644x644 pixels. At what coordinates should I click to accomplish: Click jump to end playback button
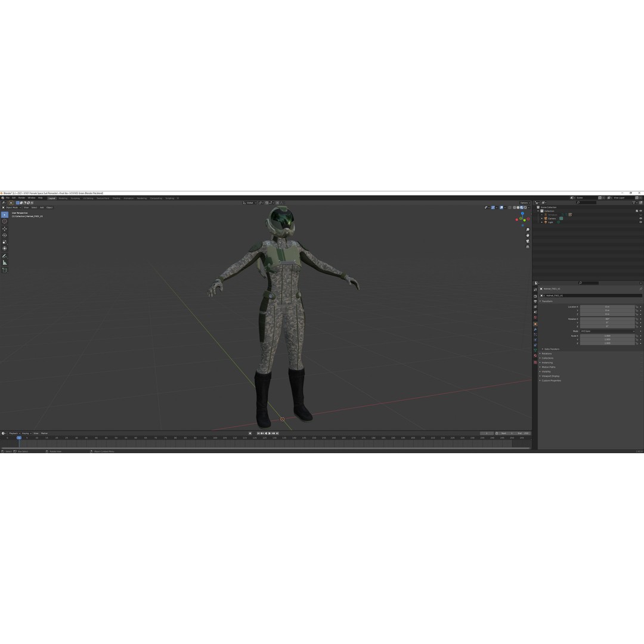pyautogui.click(x=277, y=434)
